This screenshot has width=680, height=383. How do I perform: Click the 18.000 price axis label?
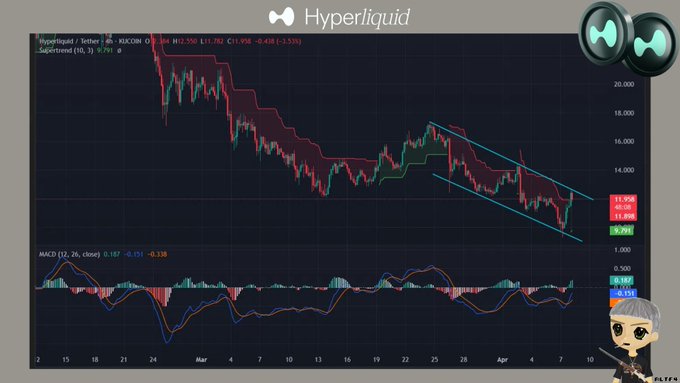coord(624,113)
